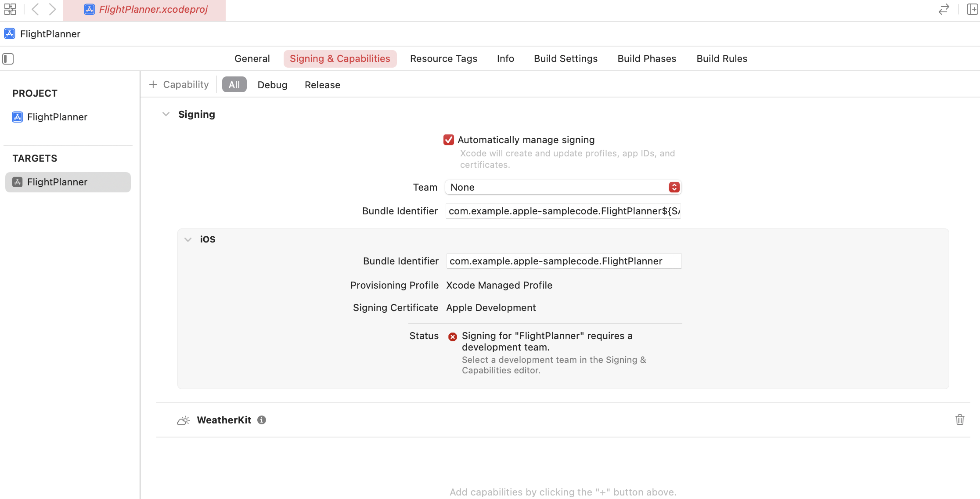Switch to the Info tab

coord(505,58)
